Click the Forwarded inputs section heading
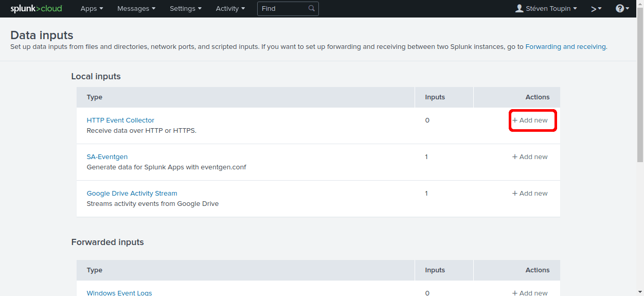This screenshot has height=296, width=644. coord(108,242)
